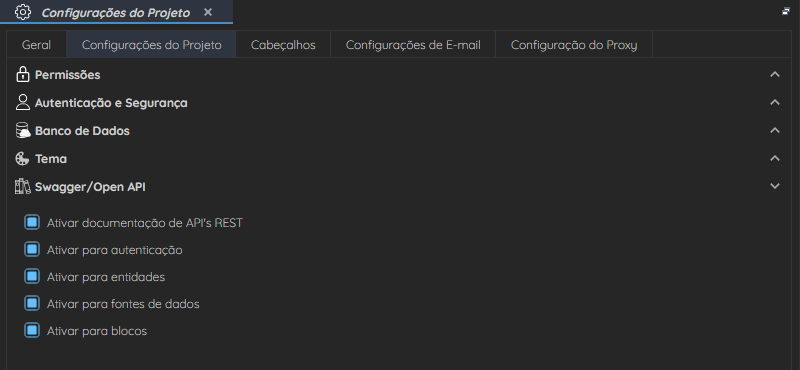Click the user icon beside Autenticação e Segurança
Screen dimensions: 800x370
point(22,103)
